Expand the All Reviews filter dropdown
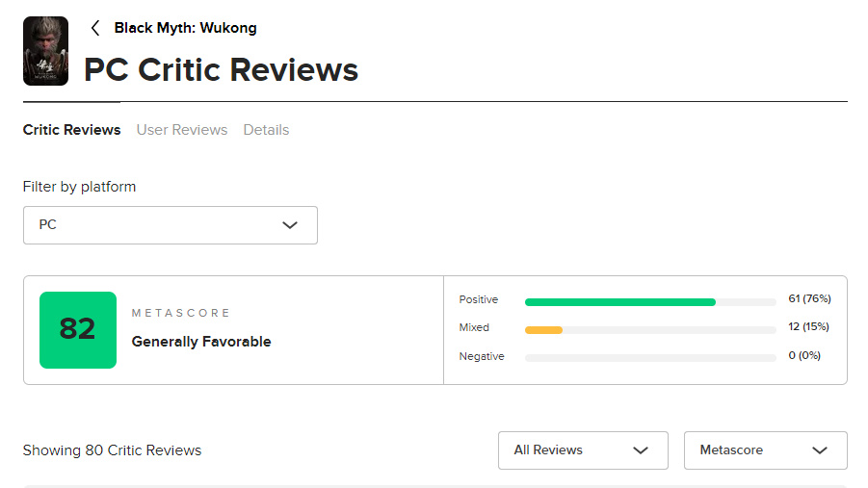Screen dimensions: 868x488 click(583, 450)
